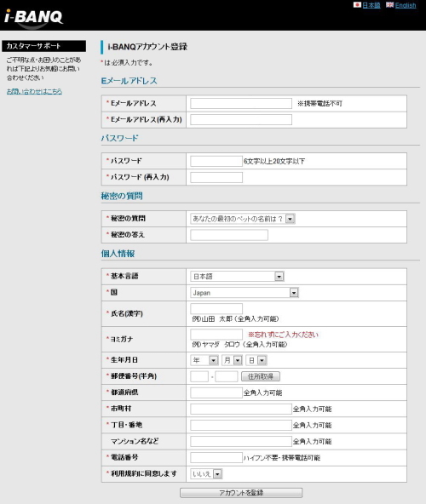The width and height of the screenshot is (426, 504).
Task: Switch language to English link
Action: tap(406, 5)
